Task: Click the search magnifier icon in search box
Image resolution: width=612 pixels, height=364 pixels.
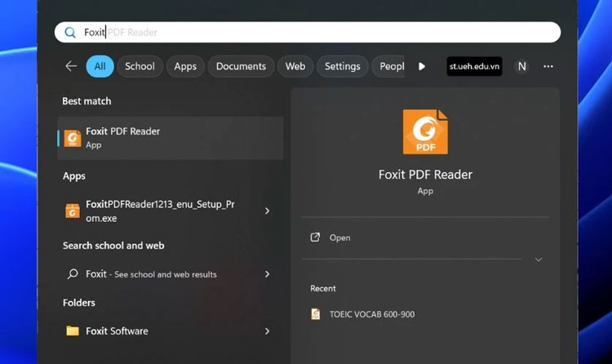Action: click(x=70, y=33)
